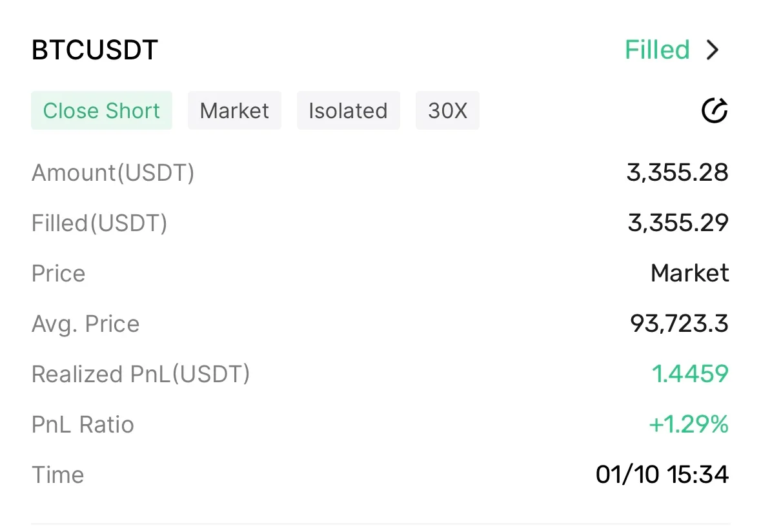Tap the Avg. Price label
Screen dimensions: 761x532
pyautogui.click(x=85, y=323)
